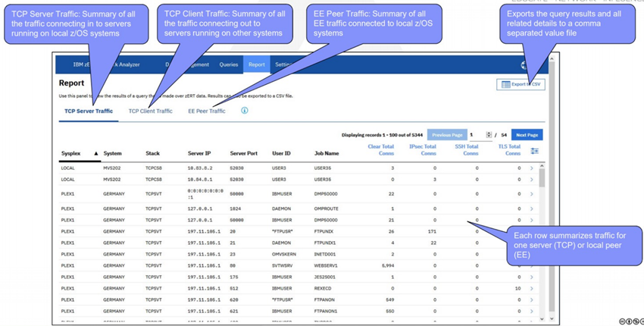644x326 pixels.
Task: Click the Export to CSV button
Action: point(521,84)
